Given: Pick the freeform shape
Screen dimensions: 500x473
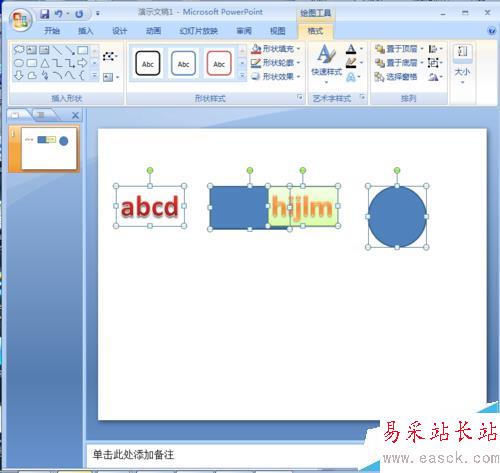Looking at the screenshot, I should [x=32, y=76].
